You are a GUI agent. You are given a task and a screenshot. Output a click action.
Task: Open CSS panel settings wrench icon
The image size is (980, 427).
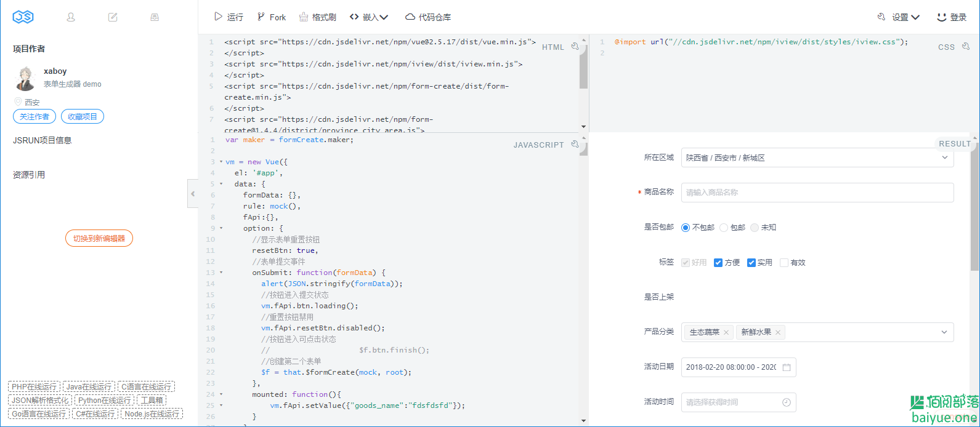click(966, 46)
